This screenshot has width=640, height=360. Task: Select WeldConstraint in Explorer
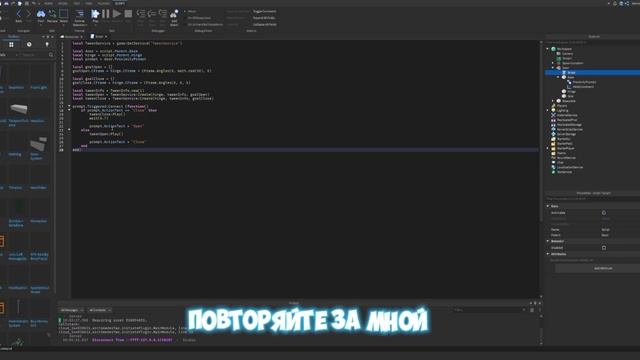[x=583, y=87]
